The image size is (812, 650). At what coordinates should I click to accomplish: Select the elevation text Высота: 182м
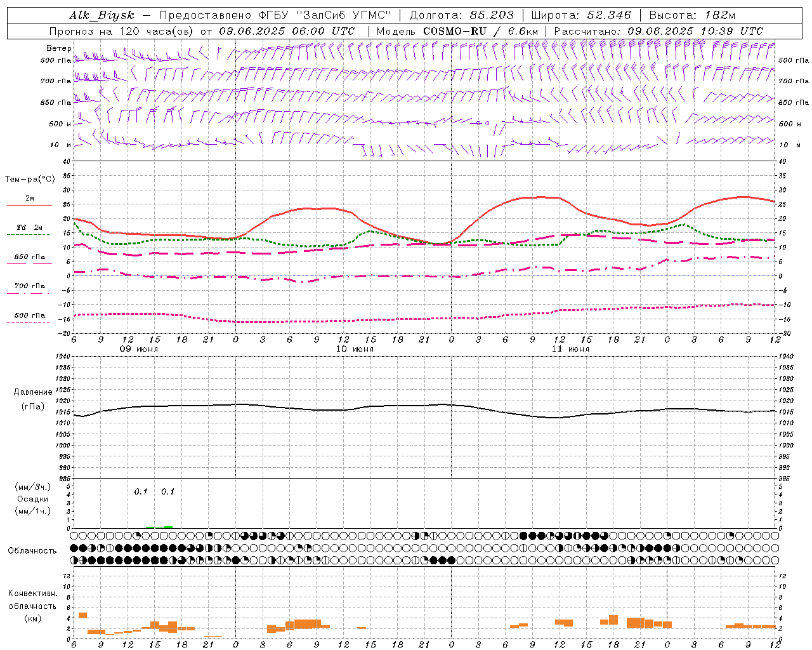click(692, 15)
